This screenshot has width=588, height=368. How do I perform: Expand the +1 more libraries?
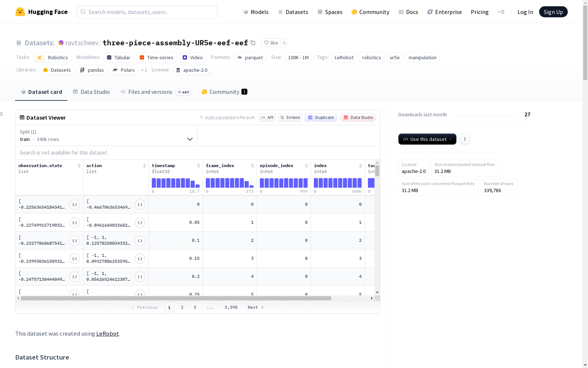pos(144,70)
